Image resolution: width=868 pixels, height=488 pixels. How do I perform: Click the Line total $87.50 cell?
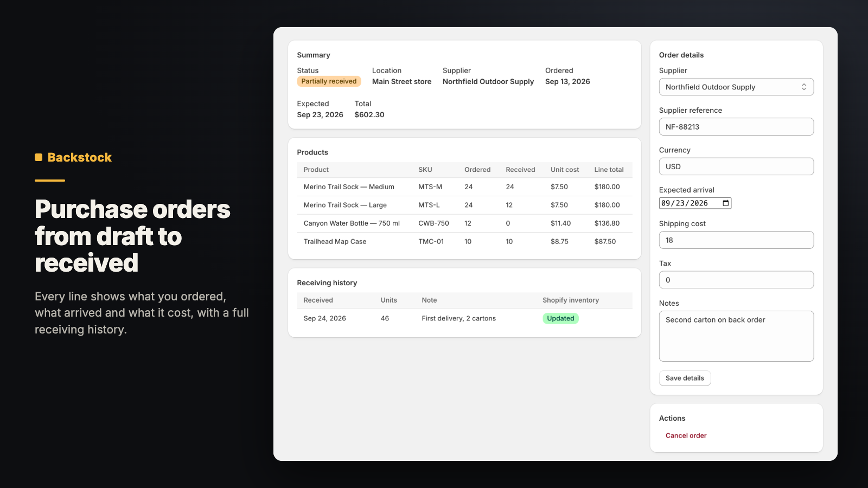(x=605, y=242)
